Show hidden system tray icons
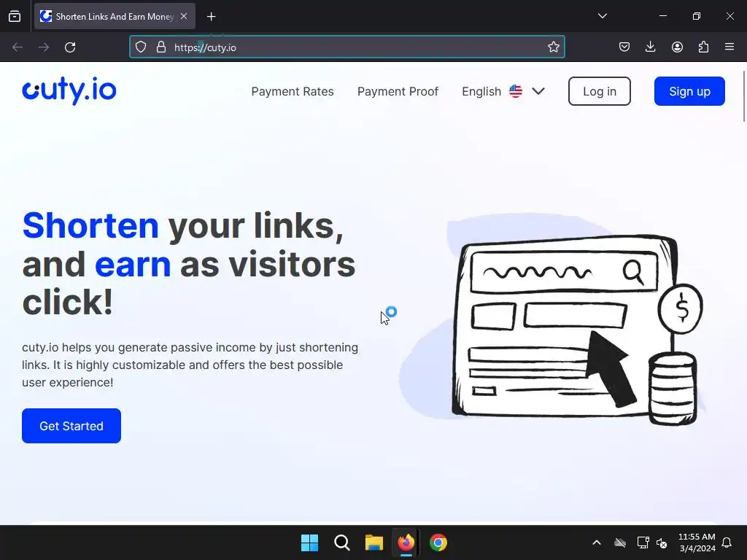This screenshot has height=560, width=747. pyautogui.click(x=597, y=542)
